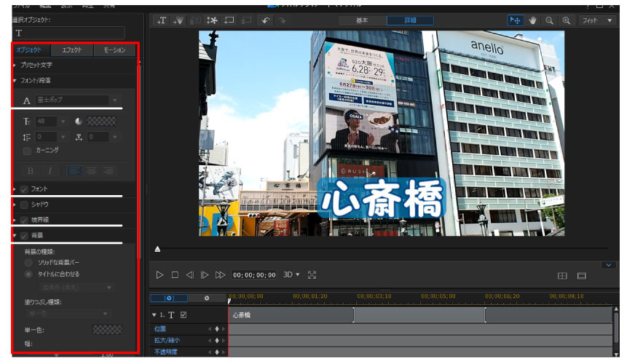Click the zoom in magnifier icon
The width and height of the screenshot is (635, 364).
(566, 20)
